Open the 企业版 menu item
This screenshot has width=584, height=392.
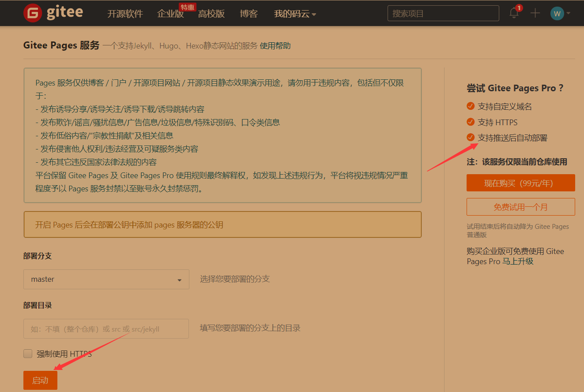(x=170, y=14)
